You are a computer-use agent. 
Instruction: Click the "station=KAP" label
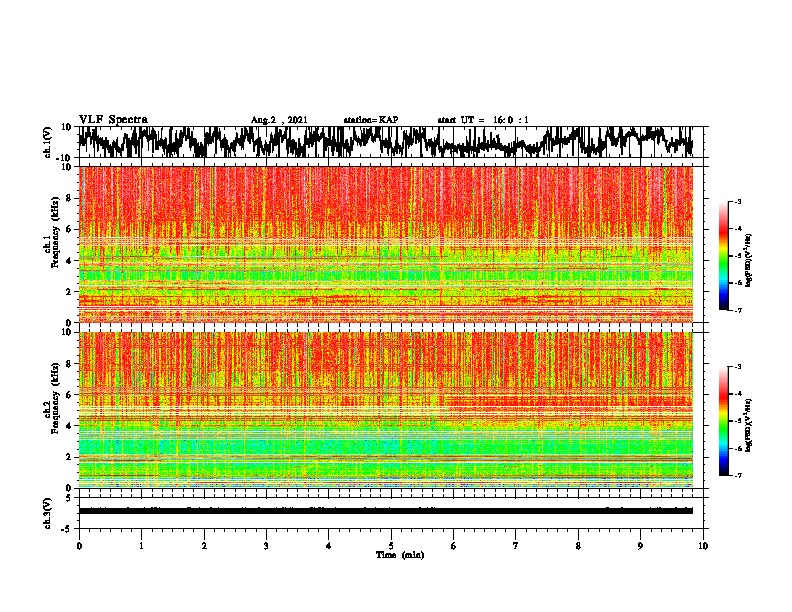point(371,120)
